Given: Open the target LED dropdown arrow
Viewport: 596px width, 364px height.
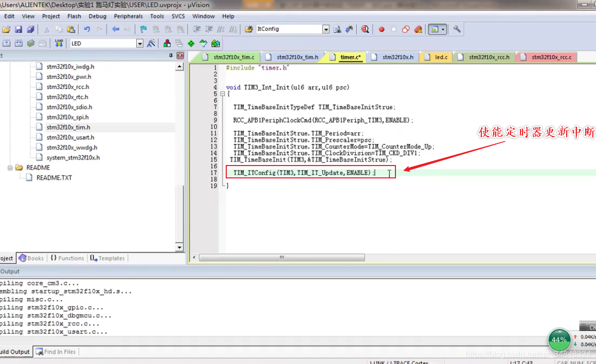Looking at the screenshot, I should click(x=139, y=43).
